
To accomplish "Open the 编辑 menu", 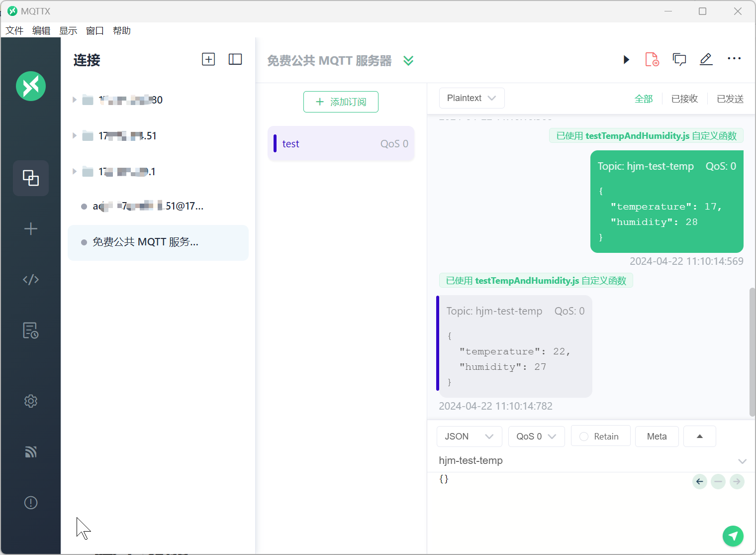I will [x=41, y=31].
